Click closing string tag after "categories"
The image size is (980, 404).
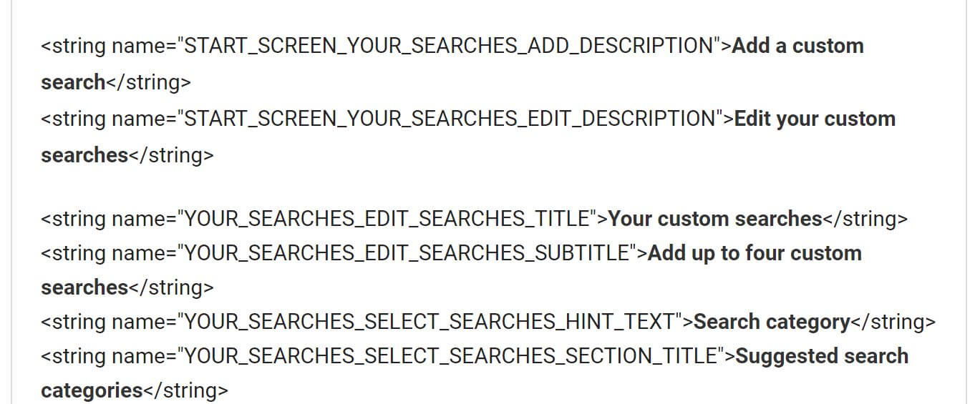click(x=186, y=390)
